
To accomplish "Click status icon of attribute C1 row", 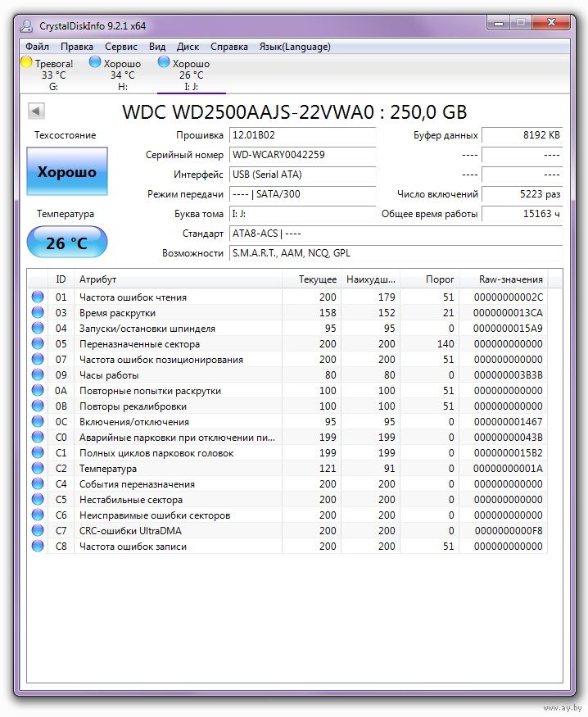I will [x=38, y=452].
